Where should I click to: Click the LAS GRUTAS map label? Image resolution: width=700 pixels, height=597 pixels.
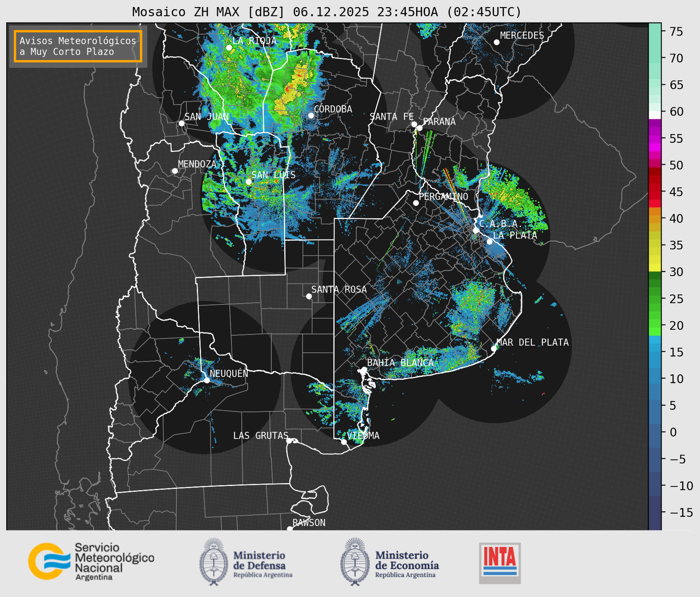click(261, 436)
